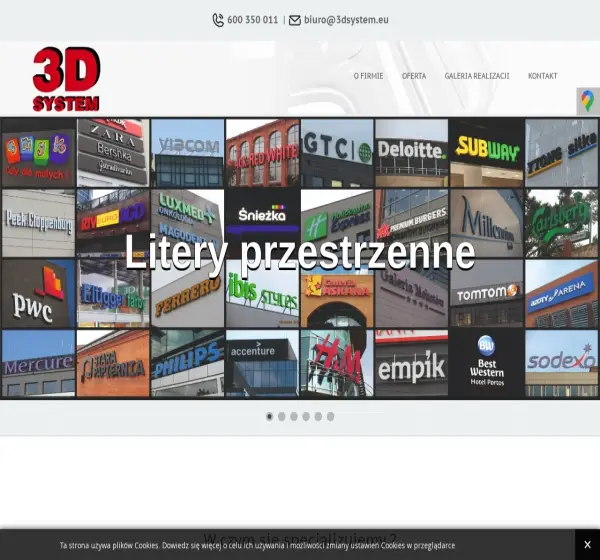Image resolution: width=600 pixels, height=560 pixels.
Task: Open the O FIRMIE menu item
Action: tap(368, 76)
